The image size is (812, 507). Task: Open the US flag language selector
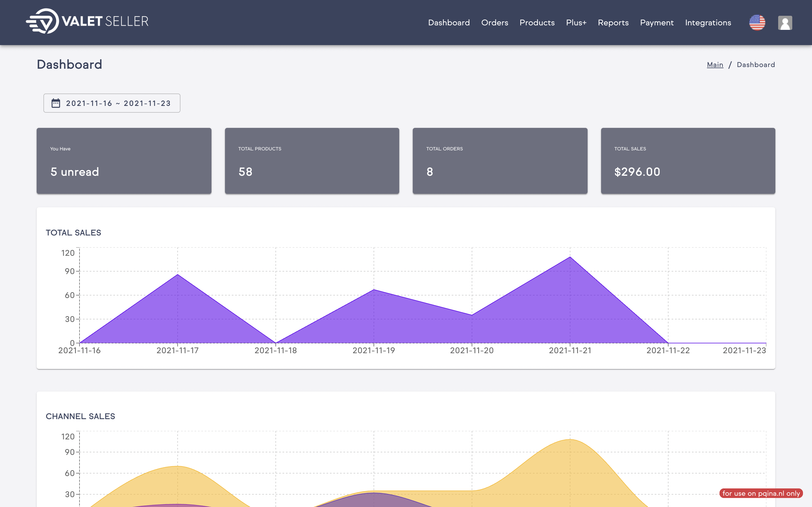click(757, 23)
